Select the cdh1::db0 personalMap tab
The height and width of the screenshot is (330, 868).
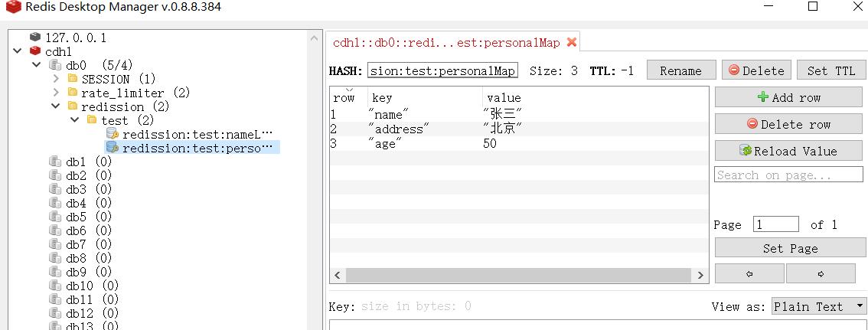tap(446, 43)
